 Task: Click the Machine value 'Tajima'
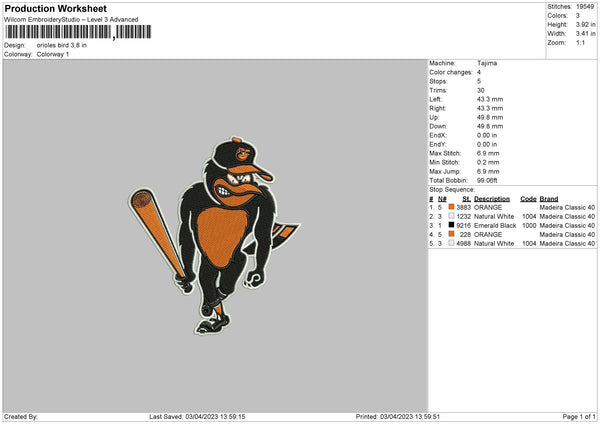487,63
